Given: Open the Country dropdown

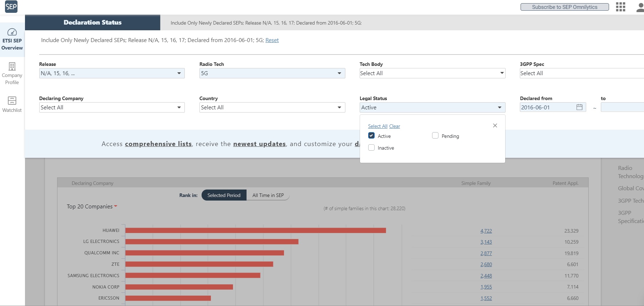Looking at the screenshot, I should [272, 108].
